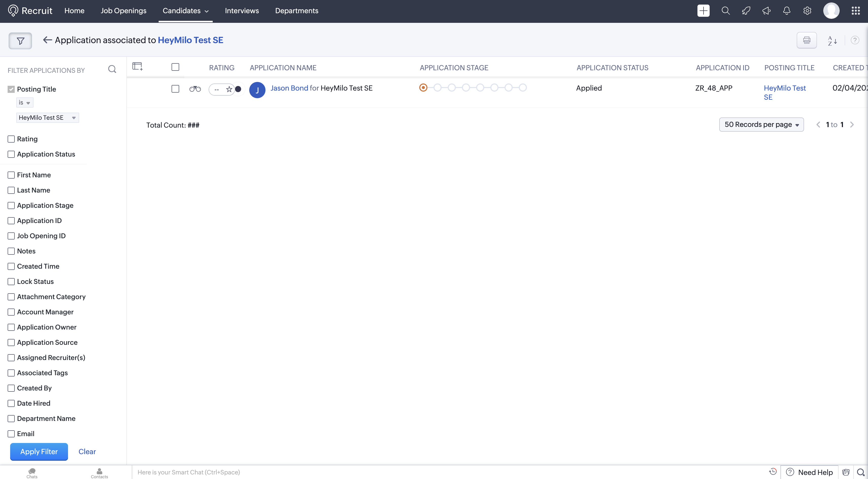Go to the Job Openings tab

click(x=123, y=11)
